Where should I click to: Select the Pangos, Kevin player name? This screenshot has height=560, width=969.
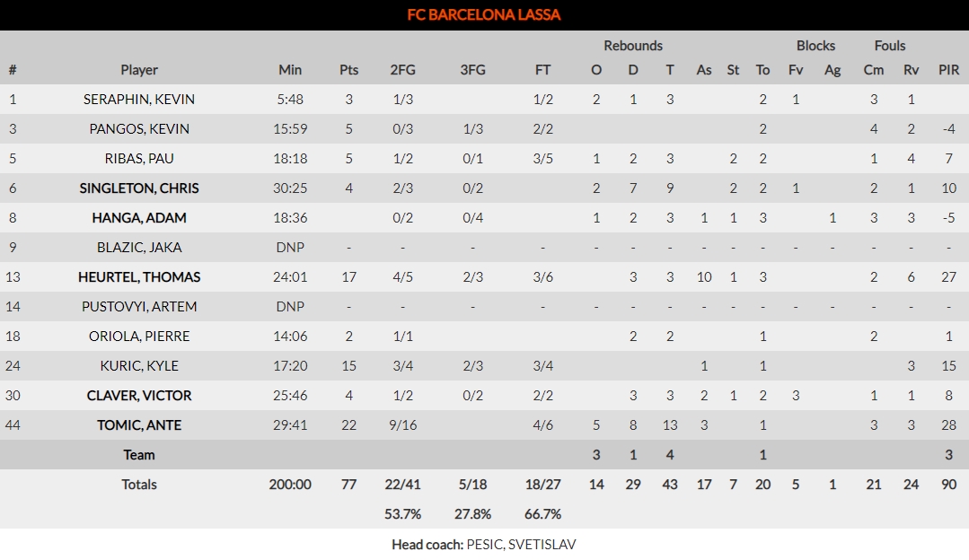(x=139, y=129)
